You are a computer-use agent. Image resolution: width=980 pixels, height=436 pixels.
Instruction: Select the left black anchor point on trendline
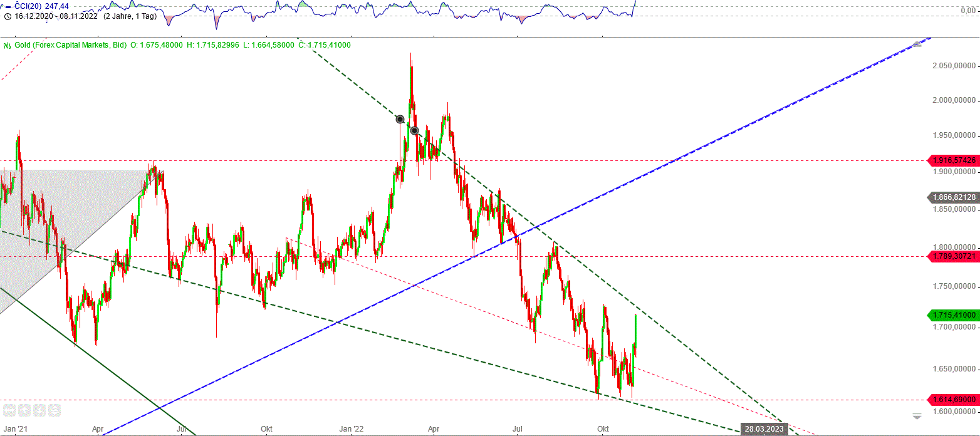click(400, 118)
